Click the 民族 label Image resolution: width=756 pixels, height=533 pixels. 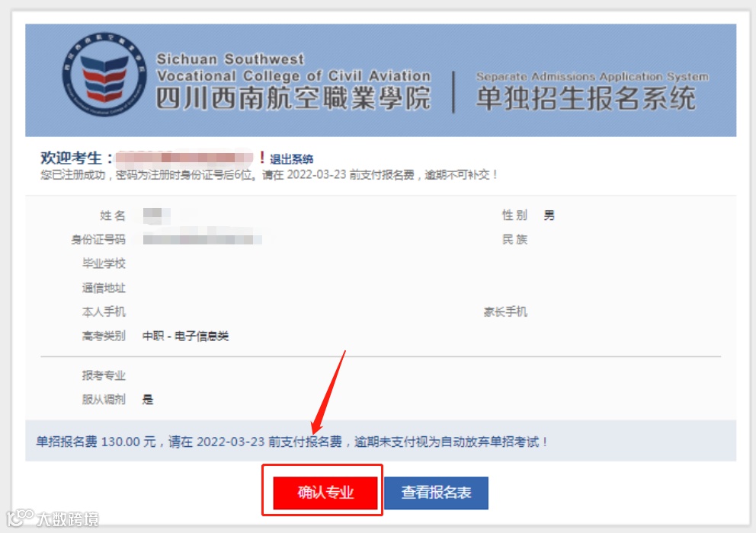[x=515, y=239]
